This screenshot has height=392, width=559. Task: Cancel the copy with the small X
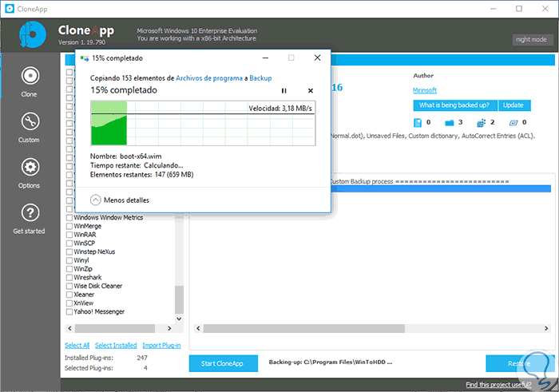(311, 91)
